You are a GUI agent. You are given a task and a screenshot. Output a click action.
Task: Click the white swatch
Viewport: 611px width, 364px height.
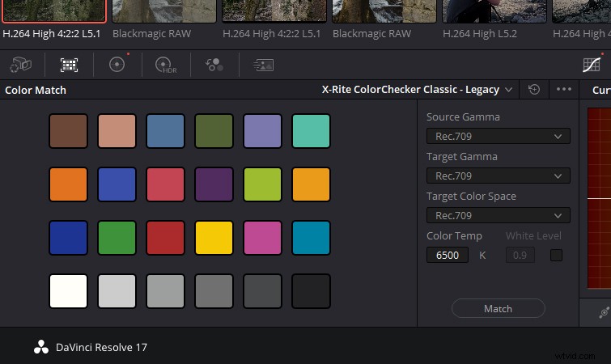coord(68,291)
